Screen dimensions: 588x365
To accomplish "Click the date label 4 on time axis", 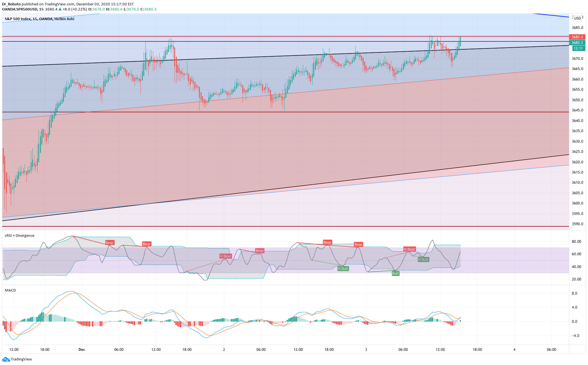I will pos(514,350).
